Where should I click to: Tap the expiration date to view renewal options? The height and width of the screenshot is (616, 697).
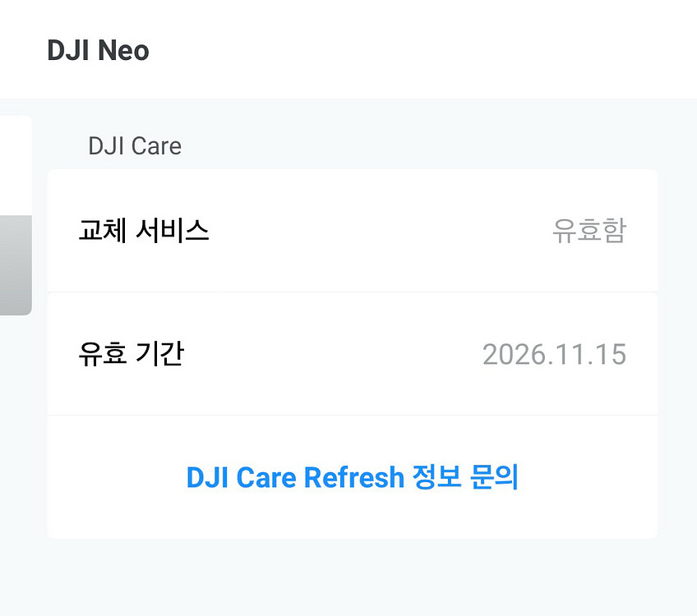click(x=554, y=353)
